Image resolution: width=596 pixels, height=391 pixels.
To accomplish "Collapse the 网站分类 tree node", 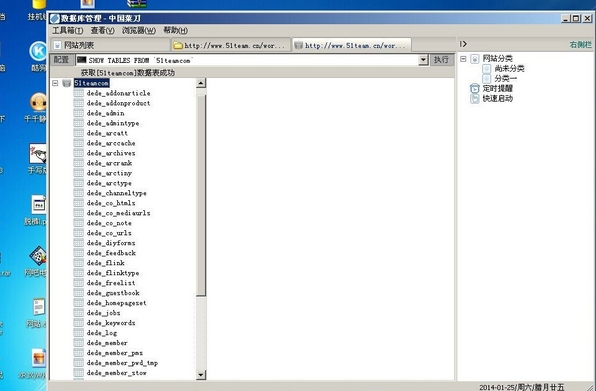I will (x=463, y=59).
